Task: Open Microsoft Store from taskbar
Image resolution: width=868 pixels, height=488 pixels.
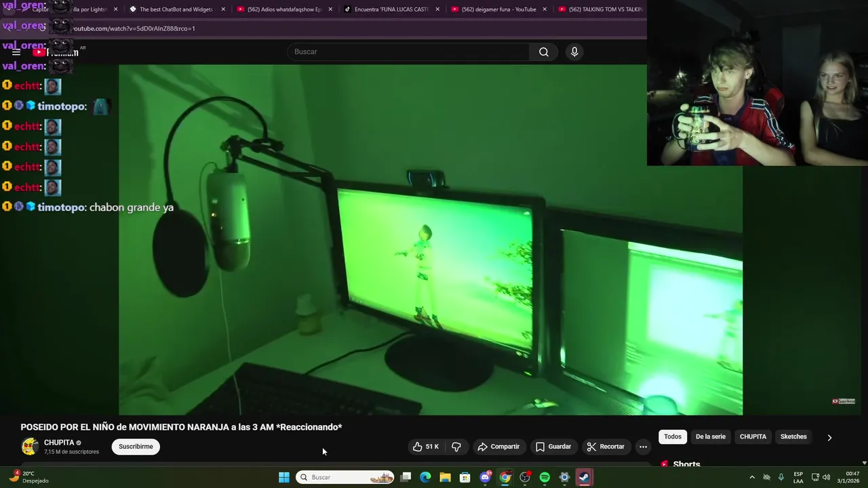Action: pos(465,477)
